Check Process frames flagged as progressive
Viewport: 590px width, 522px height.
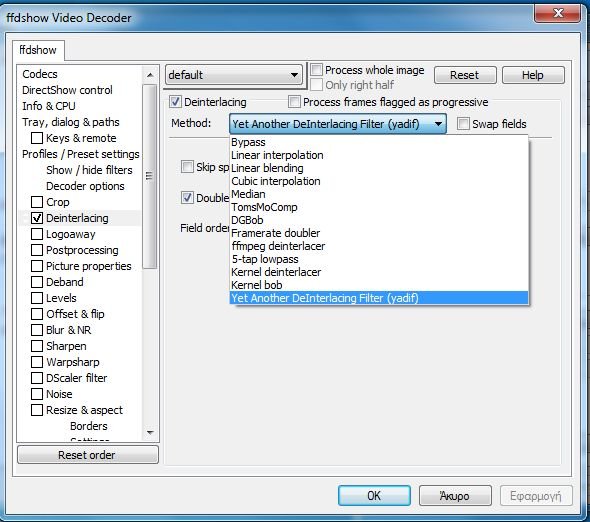pyautogui.click(x=294, y=102)
